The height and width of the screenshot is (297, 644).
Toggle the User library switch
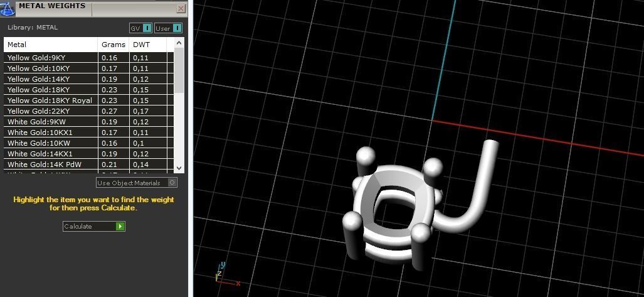[169, 28]
